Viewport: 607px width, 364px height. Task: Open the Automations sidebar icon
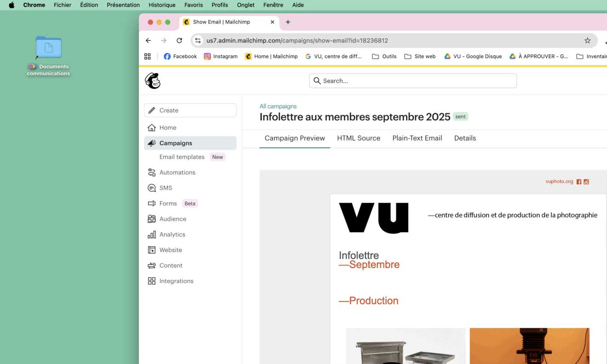(x=152, y=172)
